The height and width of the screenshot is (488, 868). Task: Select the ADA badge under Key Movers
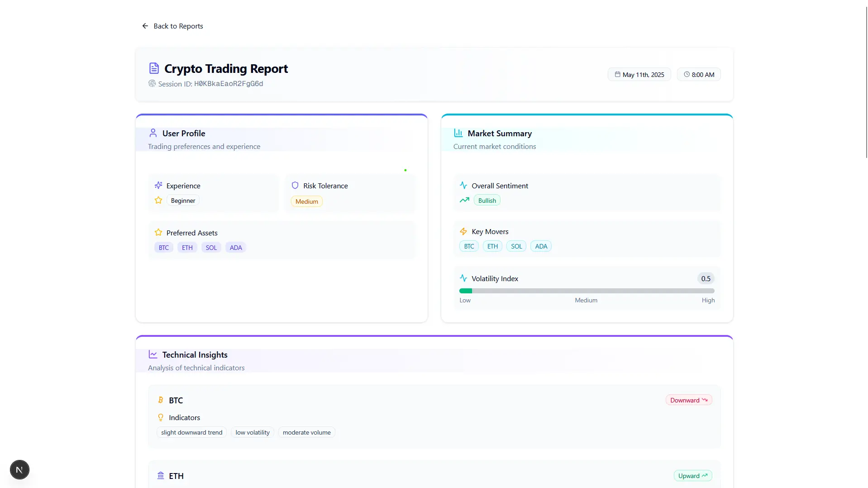click(540, 246)
